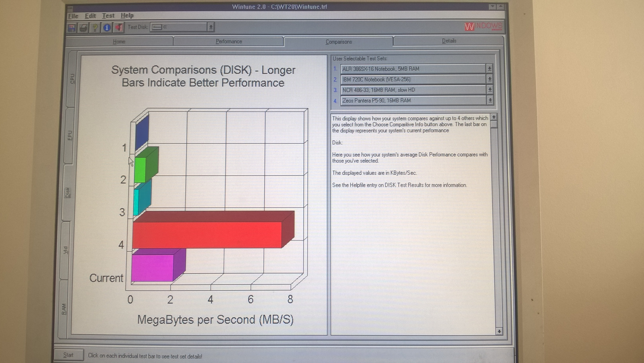The height and width of the screenshot is (363, 644).
Task: Click the ALR 386SX-16 Notebook test set field
Action: point(413,69)
